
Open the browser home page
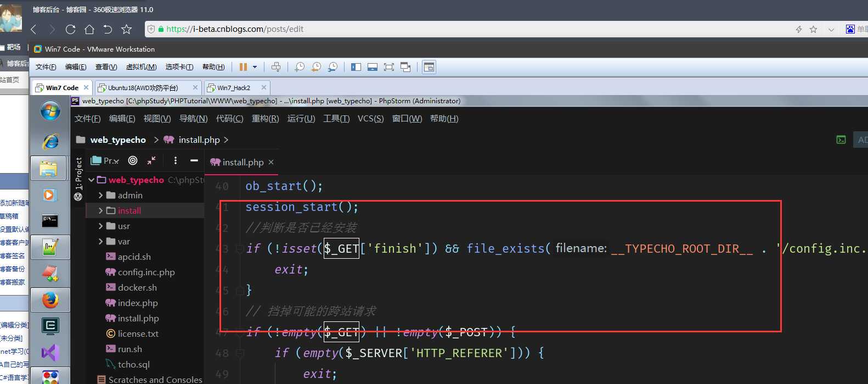[89, 29]
